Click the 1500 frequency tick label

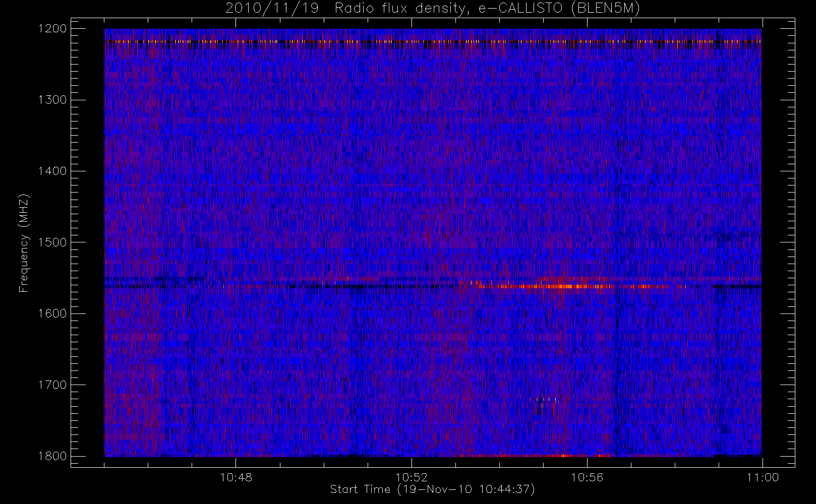coord(52,242)
